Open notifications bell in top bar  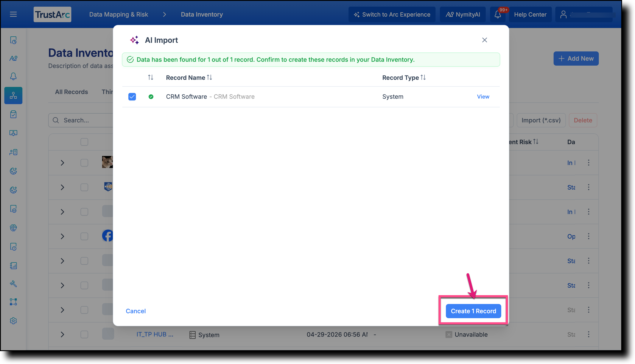(x=498, y=14)
